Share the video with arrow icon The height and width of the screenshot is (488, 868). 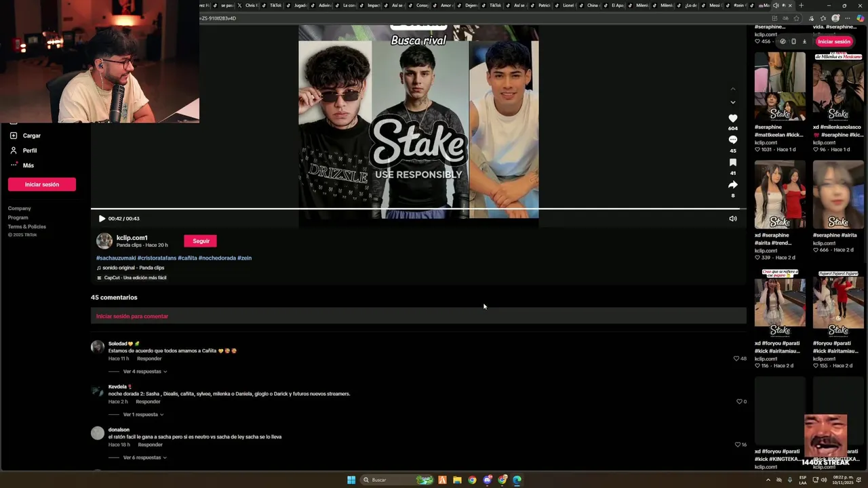point(733,184)
